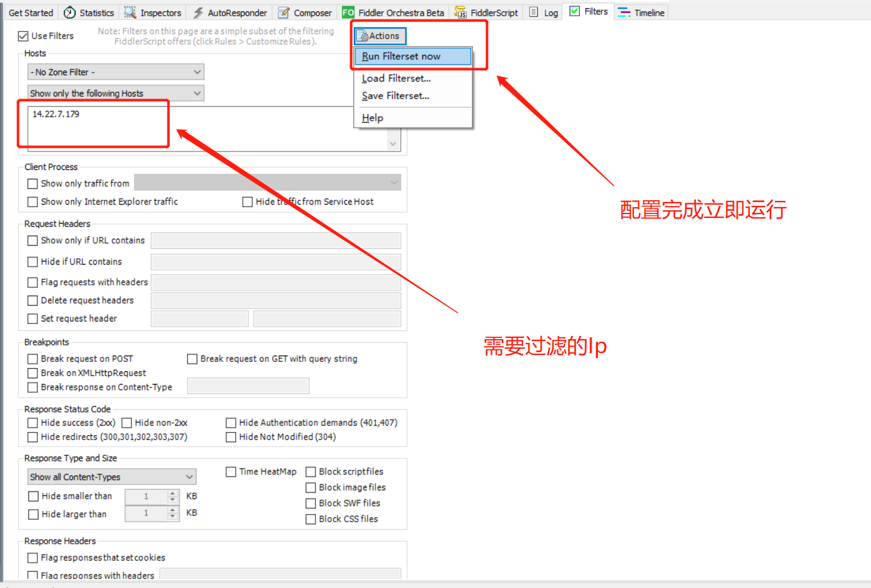871x588 pixels.
Task: Check Show only if URL contains
Action: click(x=33, y=241)
